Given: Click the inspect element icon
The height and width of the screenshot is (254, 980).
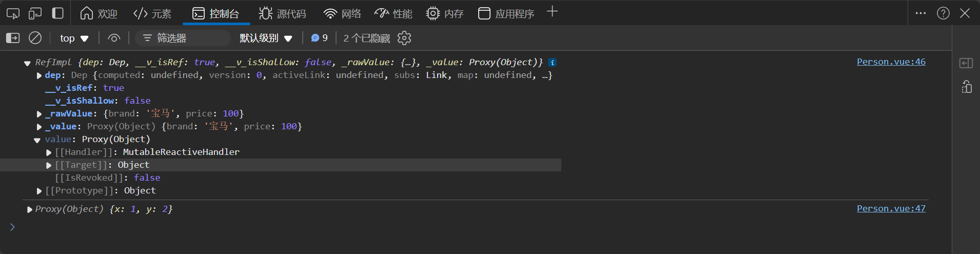Looking at the screenshot, I should (13, 13).
